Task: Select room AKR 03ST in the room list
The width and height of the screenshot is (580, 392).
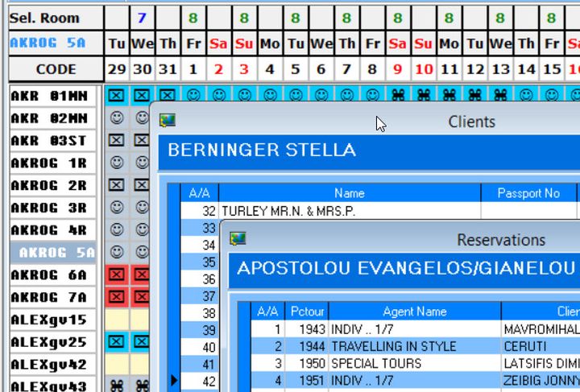Action: [52, 141]
